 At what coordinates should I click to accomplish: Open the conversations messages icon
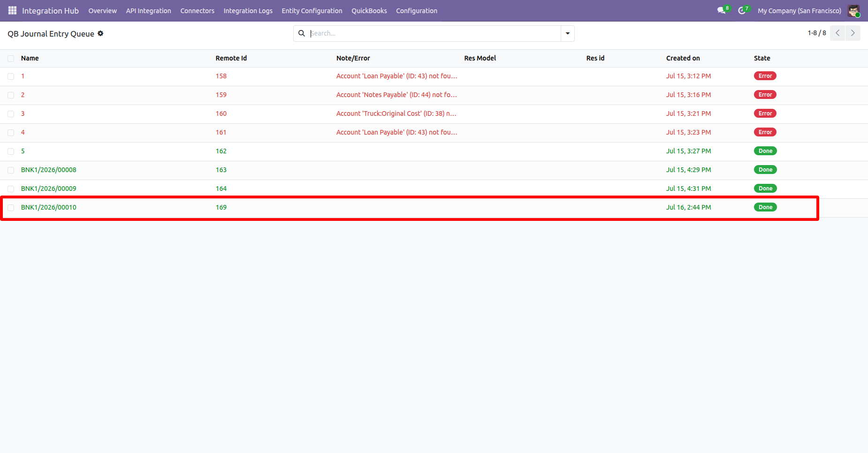pos(721,10)
